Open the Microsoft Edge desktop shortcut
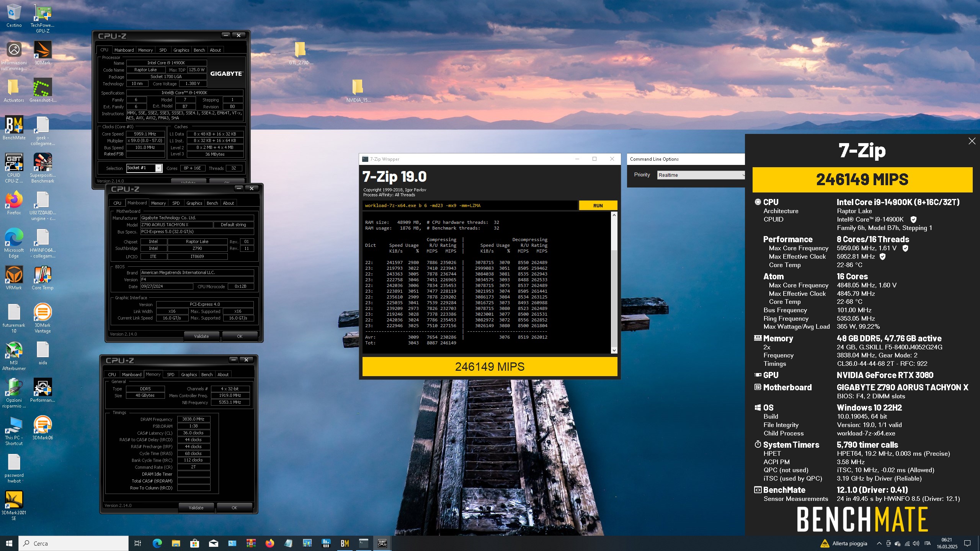980x551 pixels. (14, 243)
